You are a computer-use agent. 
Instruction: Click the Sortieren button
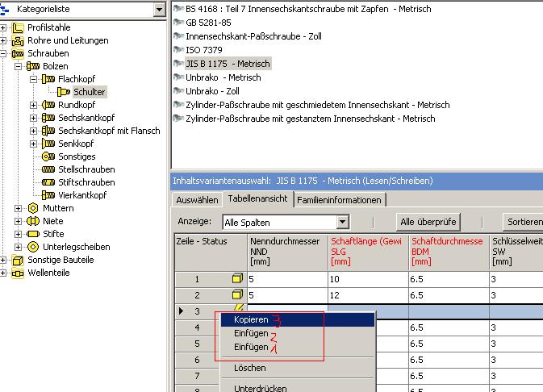coord(523,222)
